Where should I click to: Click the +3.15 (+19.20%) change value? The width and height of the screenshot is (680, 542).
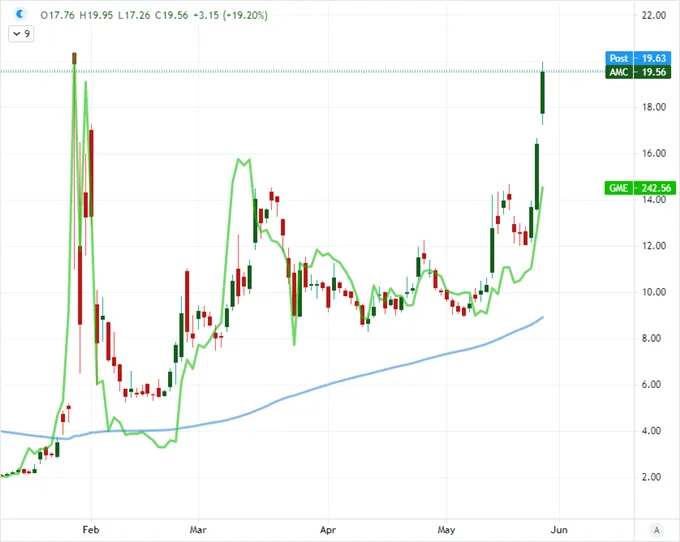click(230, 15)
